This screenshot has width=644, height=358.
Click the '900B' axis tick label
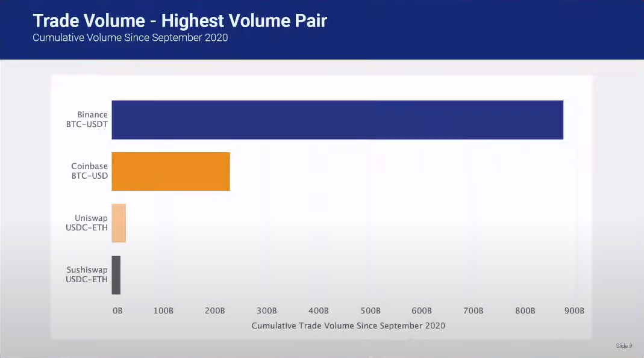click(574, 311)
